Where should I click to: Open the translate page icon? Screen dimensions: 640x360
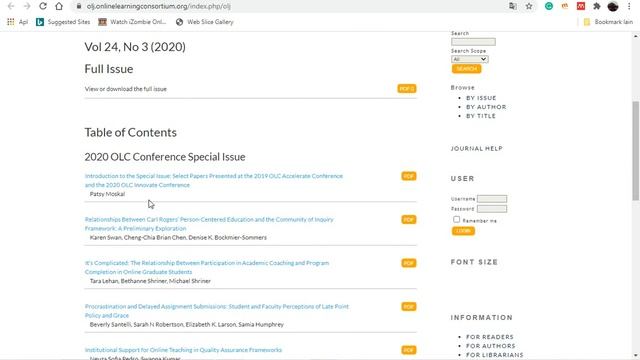[513, 6]
